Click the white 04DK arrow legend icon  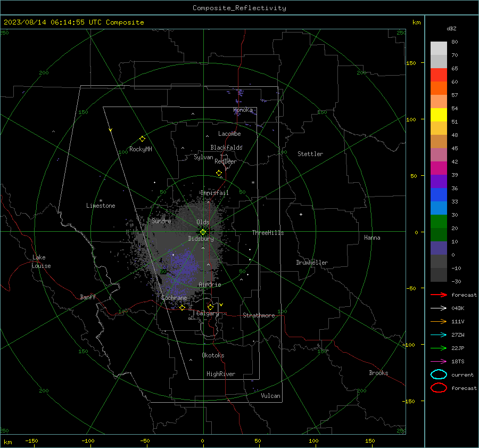point(439,308)
